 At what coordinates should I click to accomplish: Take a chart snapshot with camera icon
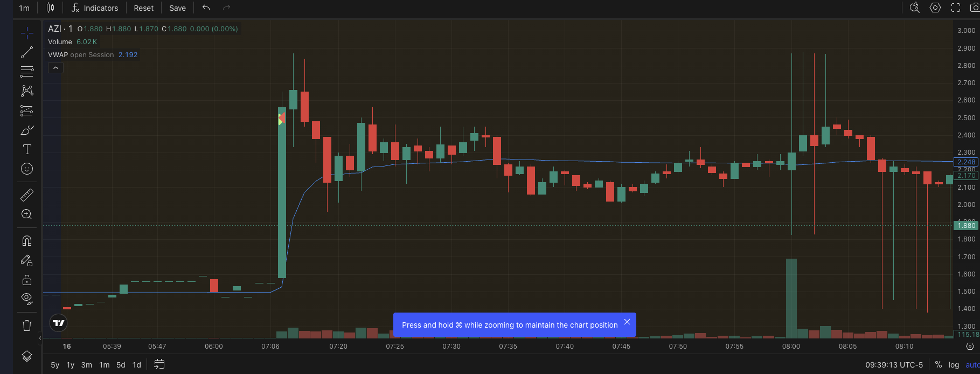tap(974, 8)
